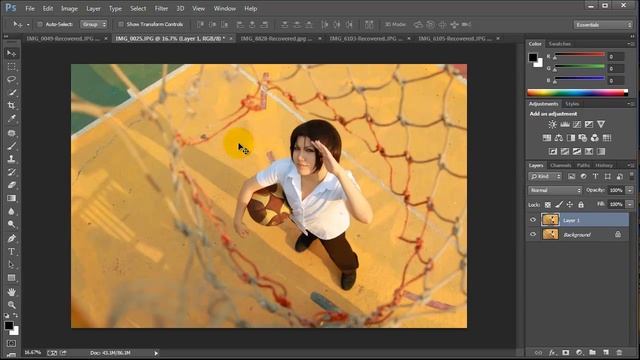Add a Photo Filter adjustment

coord(582,138)
